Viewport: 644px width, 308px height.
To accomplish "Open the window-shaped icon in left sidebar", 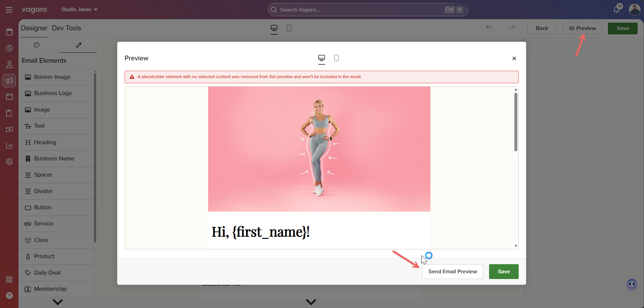I will point(9,97).
